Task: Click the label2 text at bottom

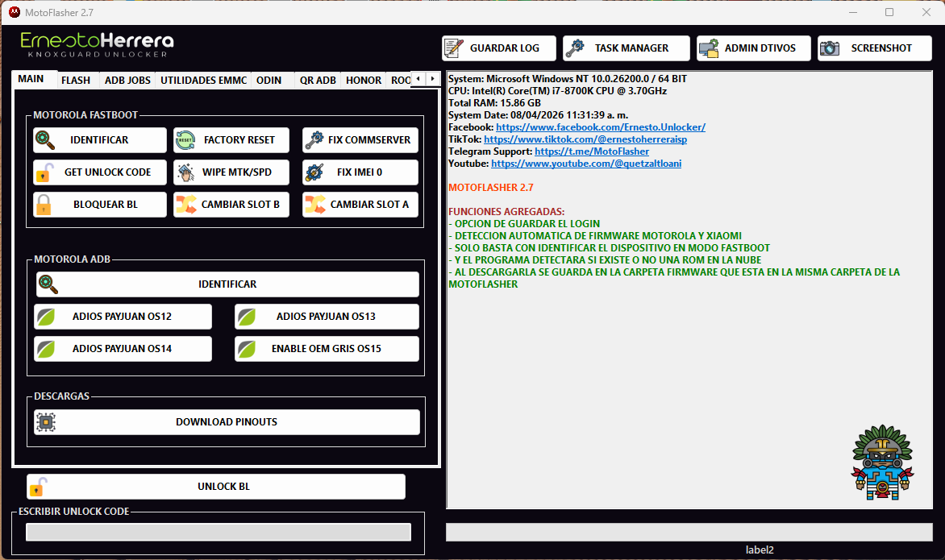Action: 760,550
